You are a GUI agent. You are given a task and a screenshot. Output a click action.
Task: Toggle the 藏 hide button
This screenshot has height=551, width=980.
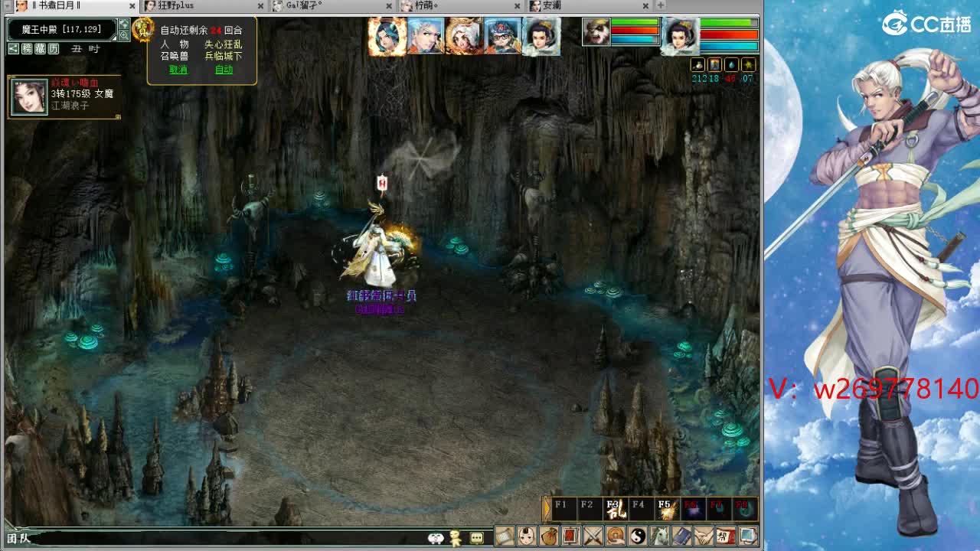pyautogui.click(x=40, y=49)
